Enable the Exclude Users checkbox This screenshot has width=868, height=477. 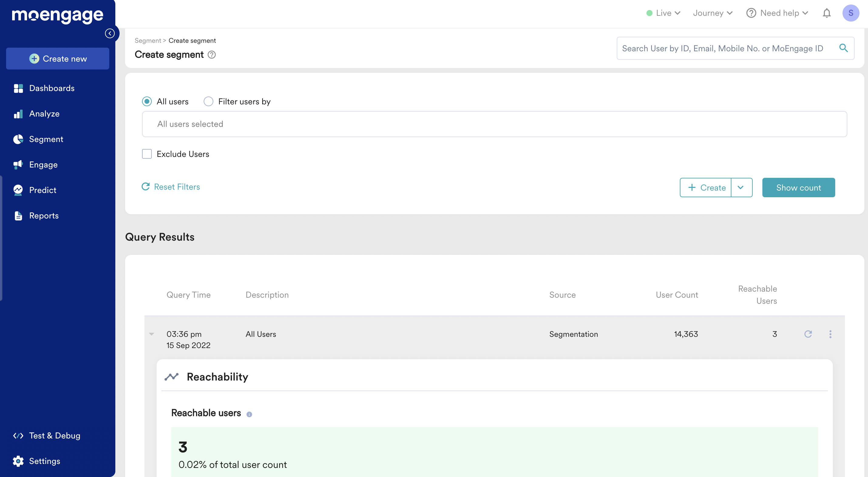coord(147,154)
